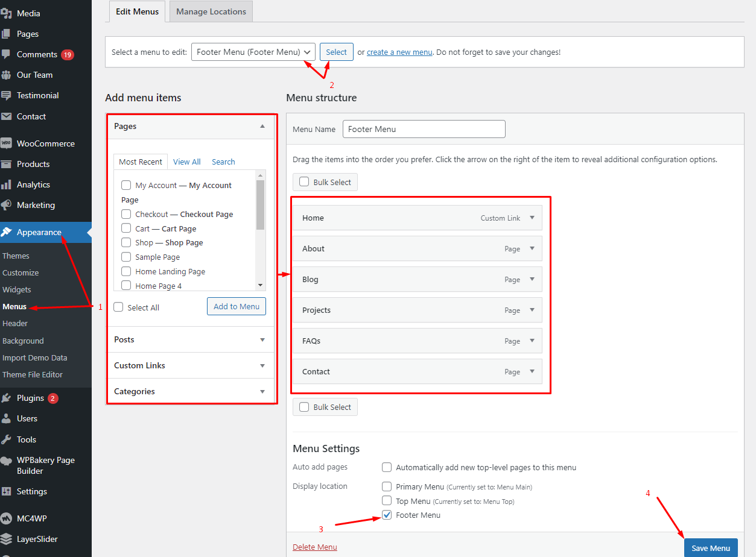Image resolution: width=756 pixels, height=557 pixels.
Task: Open the Themes submenu item
Action: tap(16, 256)
